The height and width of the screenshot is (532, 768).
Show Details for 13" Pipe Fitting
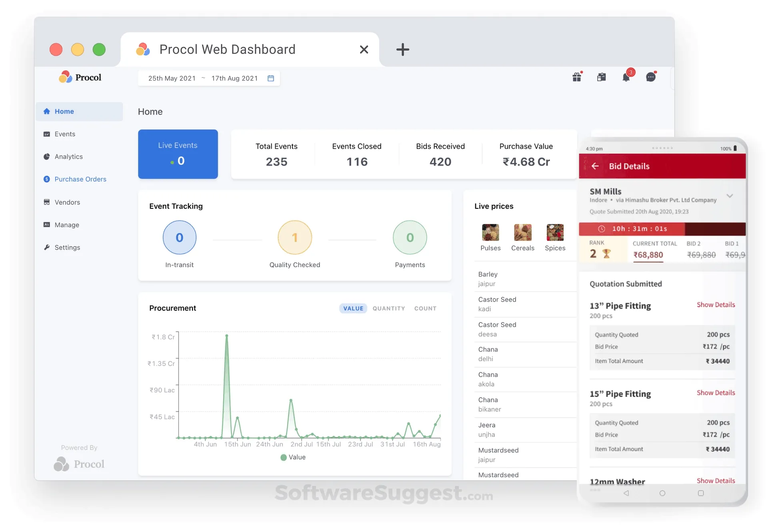pyautogui.click(x=716, y=305)
